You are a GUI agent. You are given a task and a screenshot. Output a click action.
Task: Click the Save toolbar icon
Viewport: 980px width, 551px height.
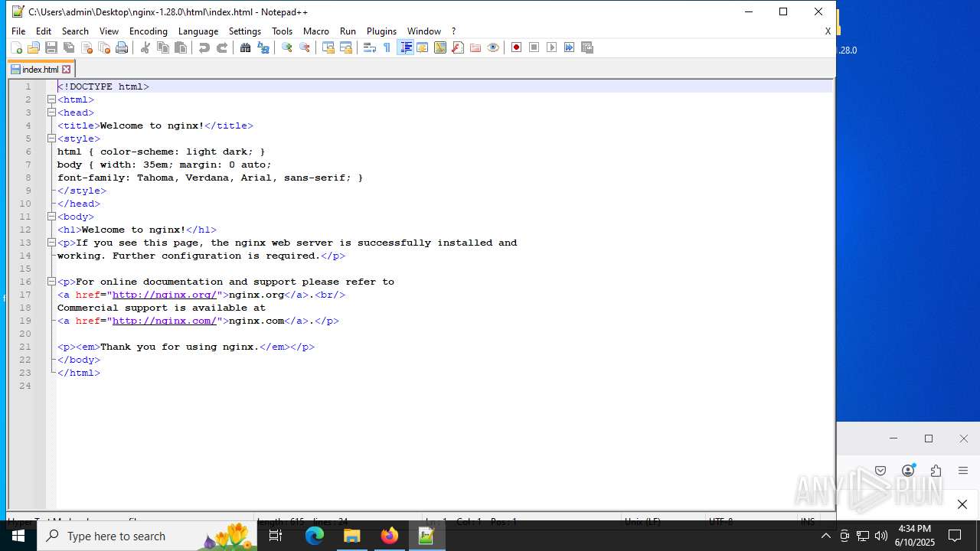51,47
